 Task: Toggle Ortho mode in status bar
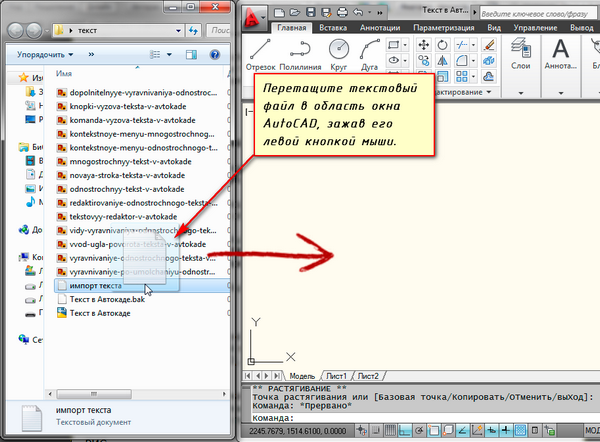pos(404,431)
